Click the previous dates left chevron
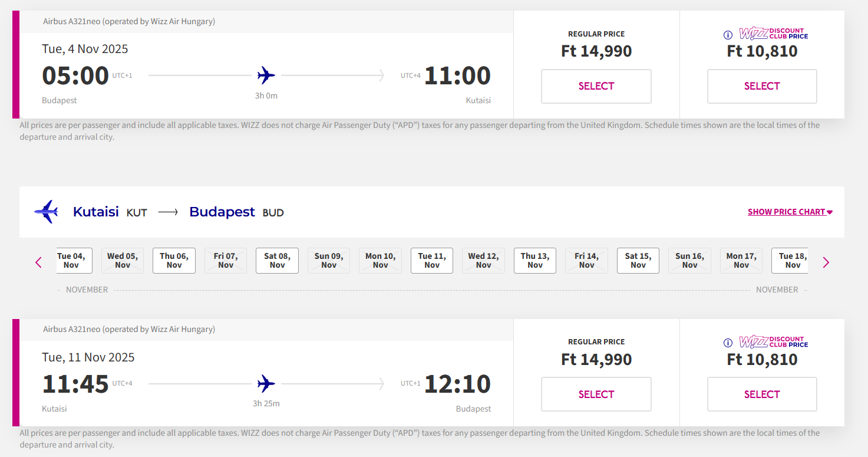 click(39, 262)
